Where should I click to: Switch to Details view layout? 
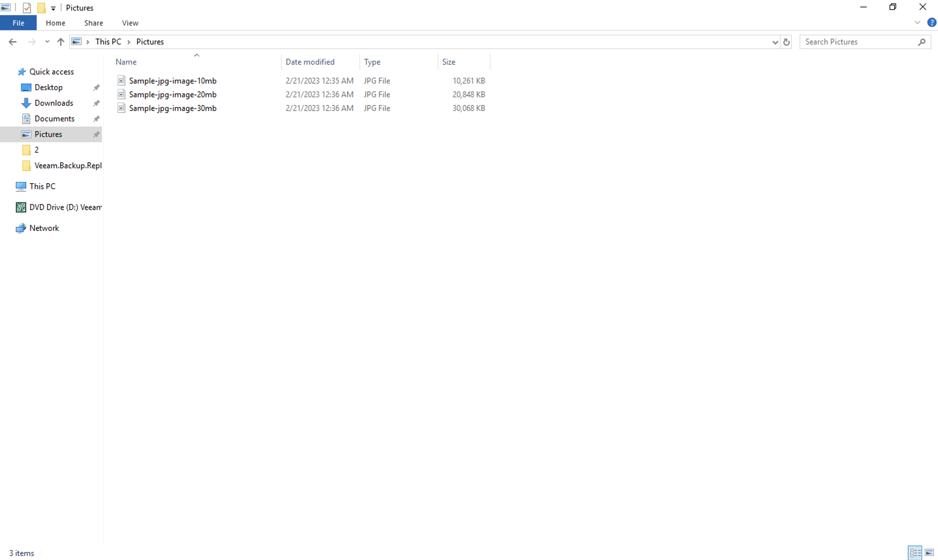pyautogui.click(x=915, y=553)
